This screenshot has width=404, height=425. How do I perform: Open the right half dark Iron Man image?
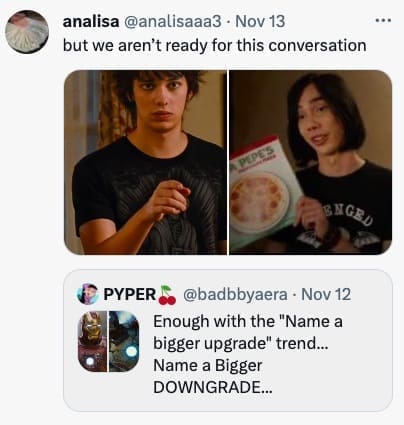124,341
